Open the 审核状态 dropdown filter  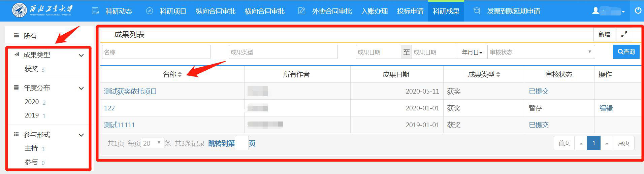(x=541, y=52)
